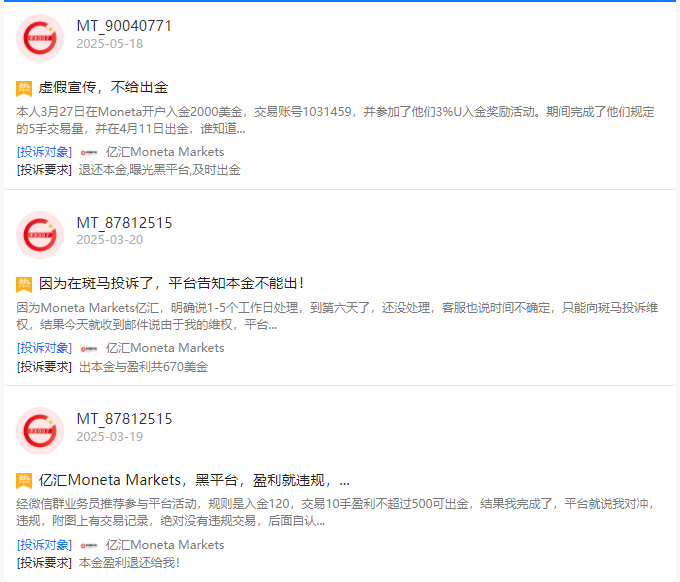680x582 pixels.
Task: Click [投诉要求] label in the 2025-05-18 post
Action: pos(44,170)
